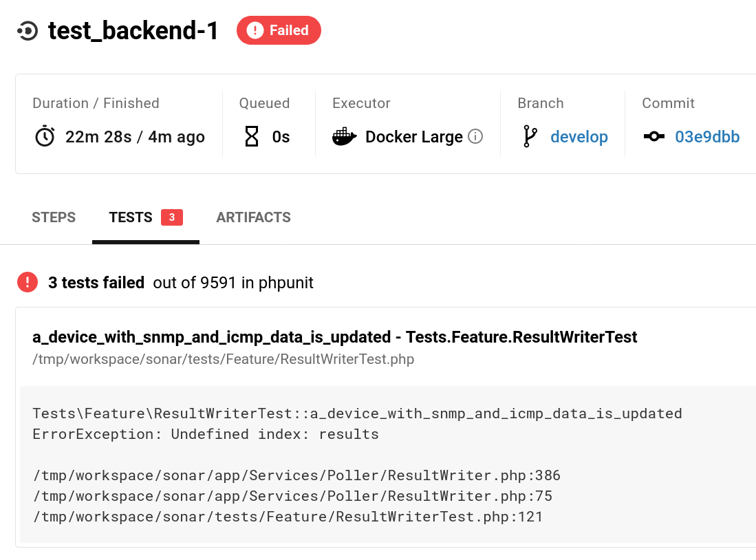Click the Failed status badge
This screenshot has width=756, height=560.
[279, 30]
